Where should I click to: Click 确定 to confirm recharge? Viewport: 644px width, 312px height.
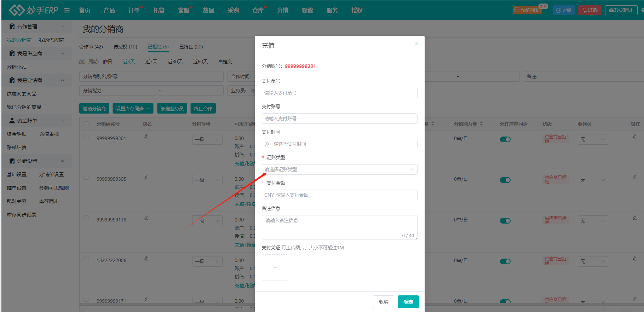pyautogui.click(x=408, y=302)
